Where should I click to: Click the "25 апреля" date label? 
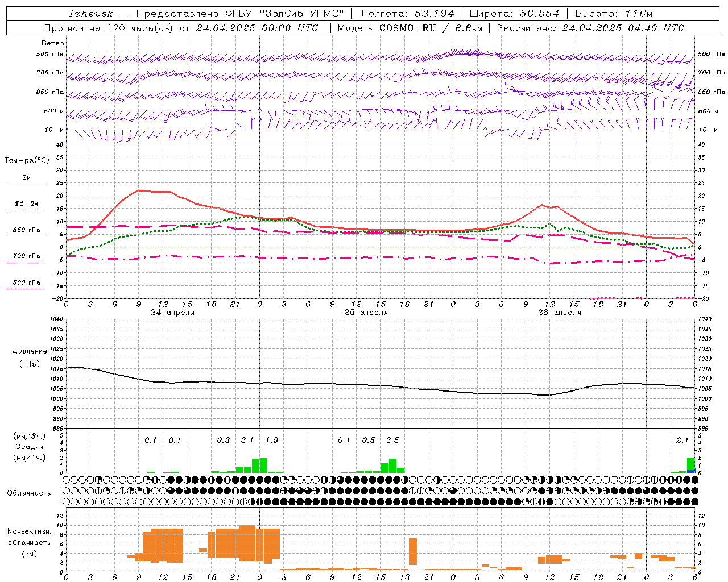pyautogui.click(x=366, y=313)
